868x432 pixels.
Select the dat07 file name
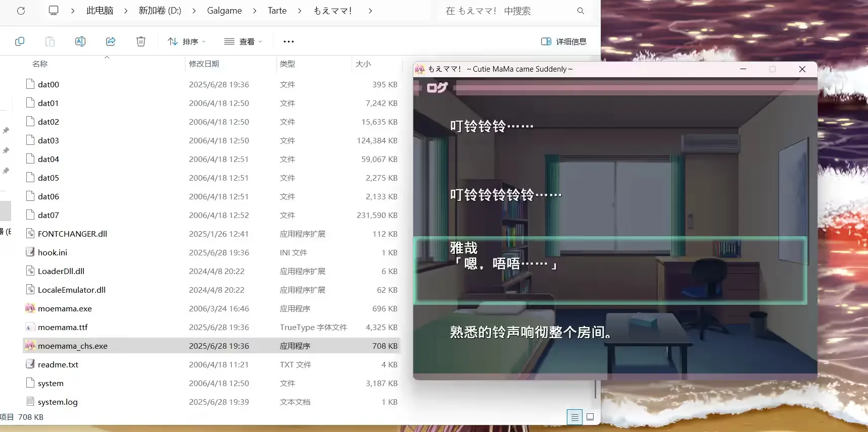pos(49,215)
